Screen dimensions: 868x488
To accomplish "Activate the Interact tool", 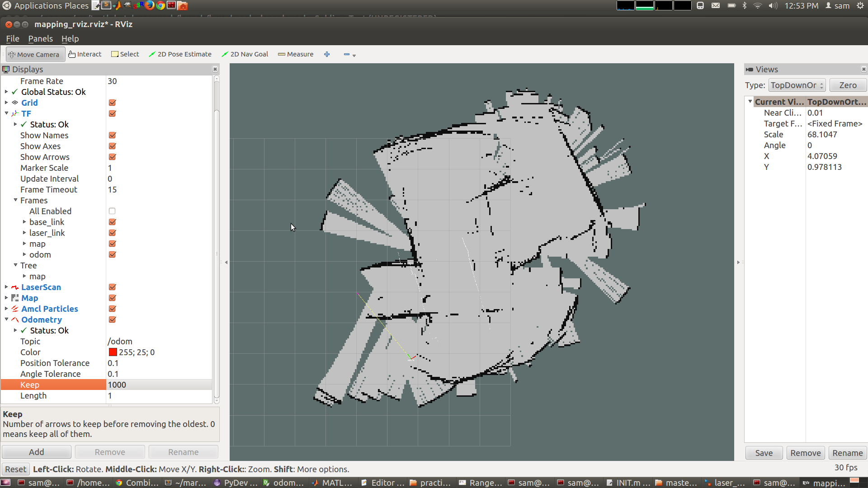I will click(x=85, y=54).
